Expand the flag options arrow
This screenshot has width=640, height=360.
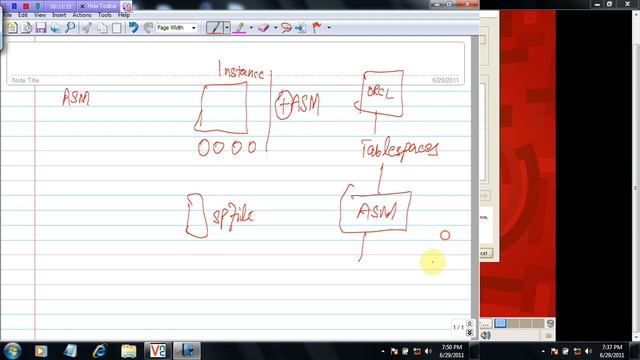[329, 28]
